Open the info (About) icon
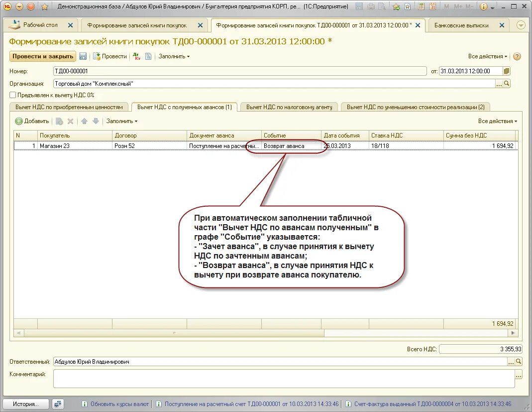 click(x=484, y=6)
